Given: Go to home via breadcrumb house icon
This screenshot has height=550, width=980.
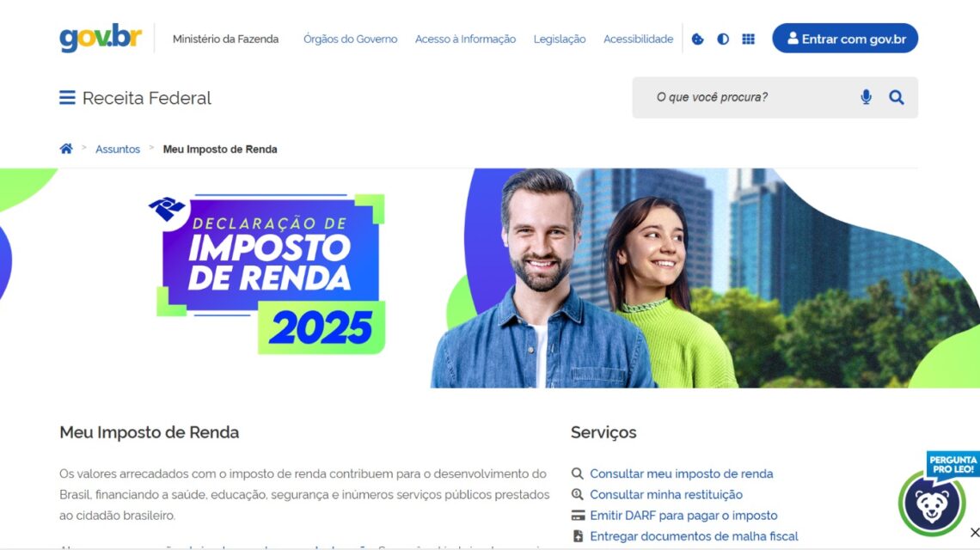Looking at the screenshot, I should (66, 149).
